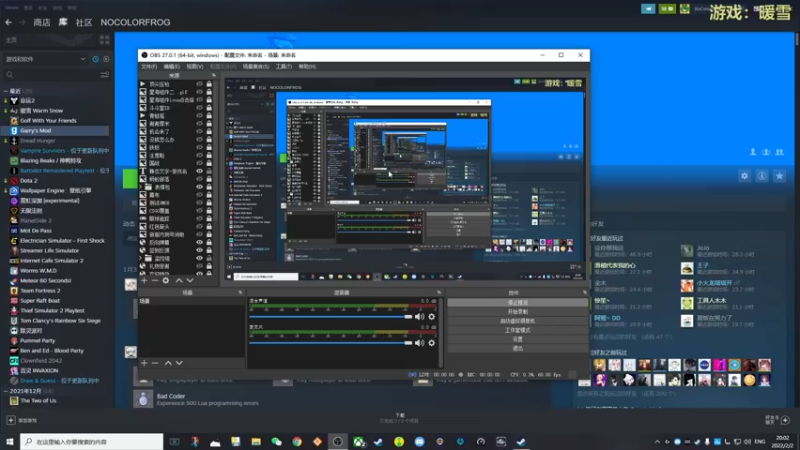800x450 pixels.
Task: Toggle lock on 静态文字 text source
Action: point(209,171)
